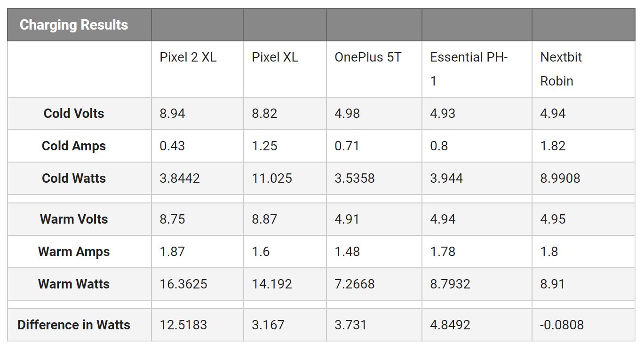Select the Nextbit Robin Cold Amps value 1.82
Screen dimensions: 644x350
point(553,146)
